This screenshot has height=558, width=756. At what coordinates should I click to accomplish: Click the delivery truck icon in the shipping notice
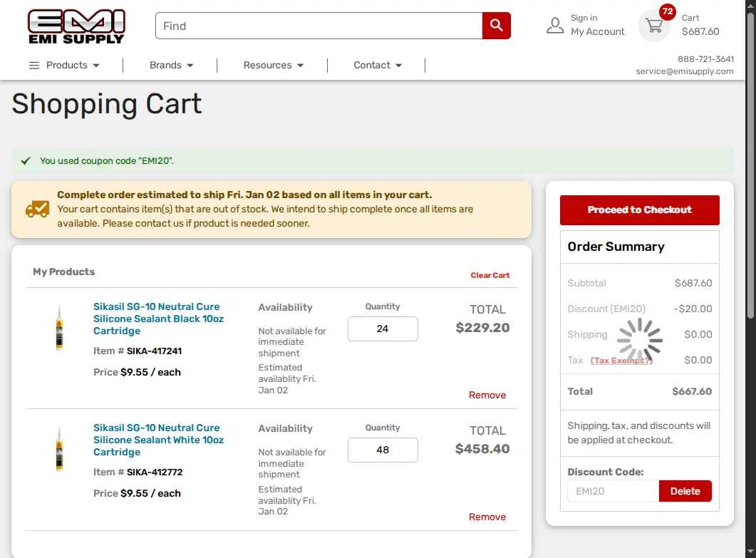[38, 209]
